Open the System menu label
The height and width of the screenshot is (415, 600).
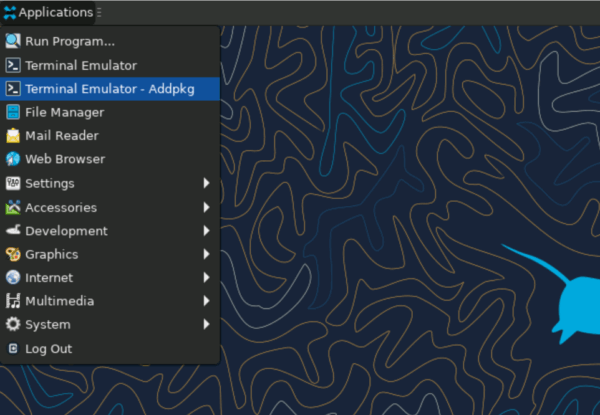pyautogui.click(x=48, y=325)
